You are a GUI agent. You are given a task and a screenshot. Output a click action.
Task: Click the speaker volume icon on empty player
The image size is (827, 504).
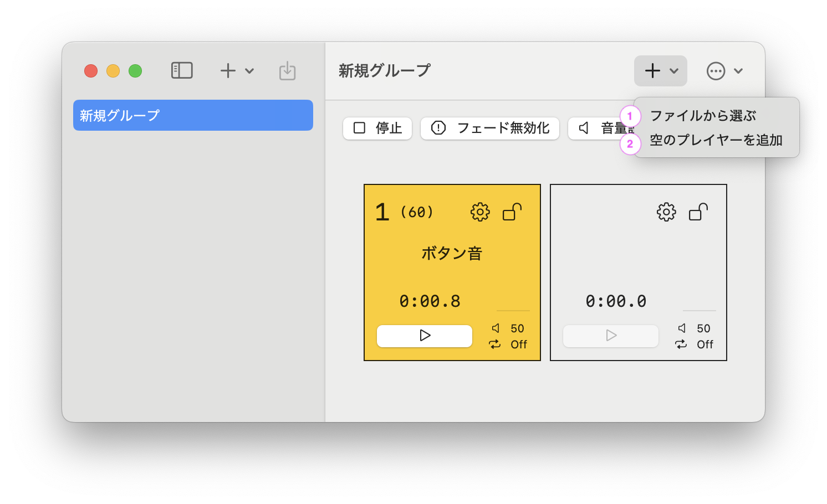[682, 328]
